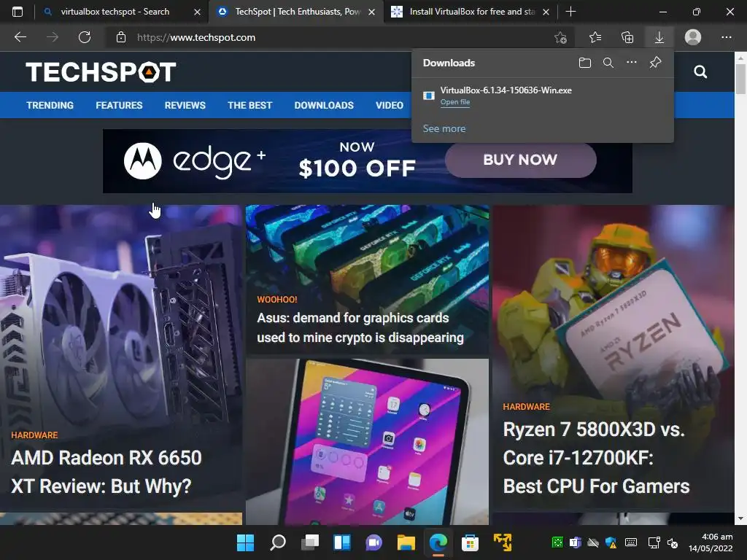Open Teams Chat on the taskbar
The image size is (747, 560).
pos(374,542)
